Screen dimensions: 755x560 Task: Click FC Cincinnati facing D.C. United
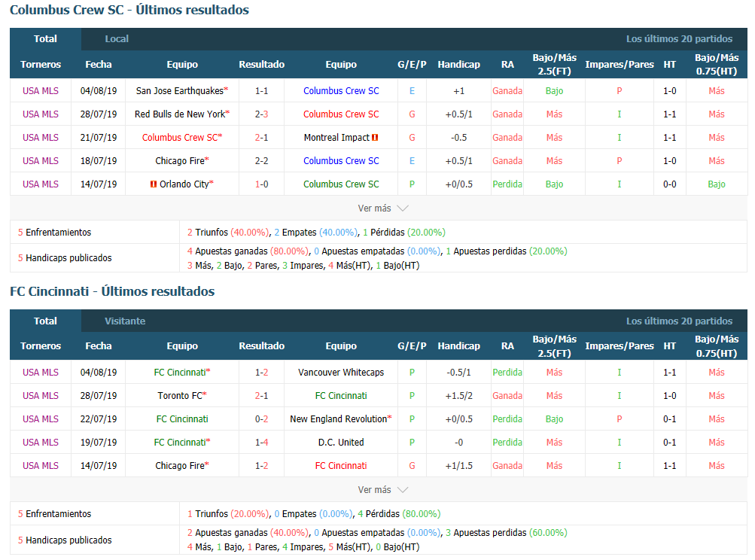(180, 443)
